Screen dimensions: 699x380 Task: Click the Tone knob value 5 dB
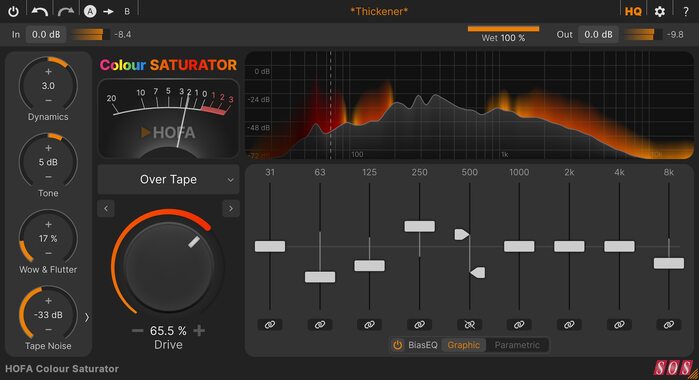pos(48,162)
